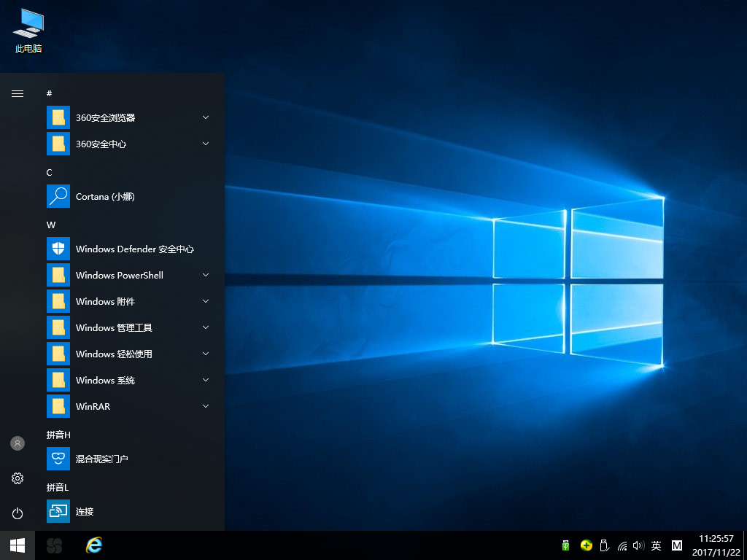
Task: Select Windows Defender 安全中心 text
Action: (x=135, y=249)
